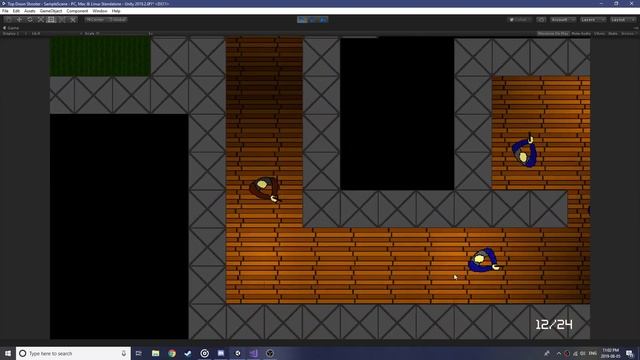Open the Assets menu
The image size is (640, 360).
click(29, 11)
